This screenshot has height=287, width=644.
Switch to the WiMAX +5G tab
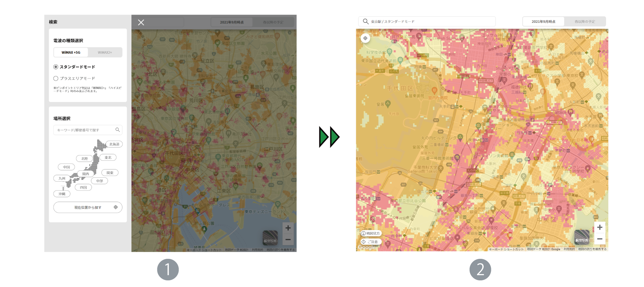click(x=71, y=52)
